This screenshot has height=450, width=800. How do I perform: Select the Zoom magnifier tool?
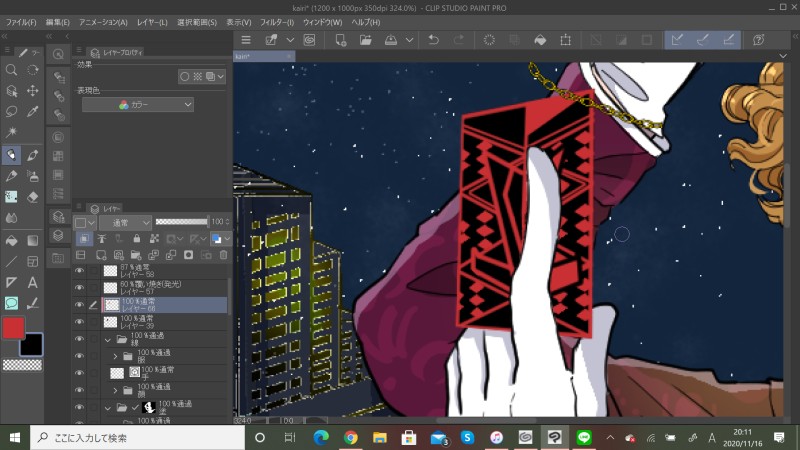point(11,70)
